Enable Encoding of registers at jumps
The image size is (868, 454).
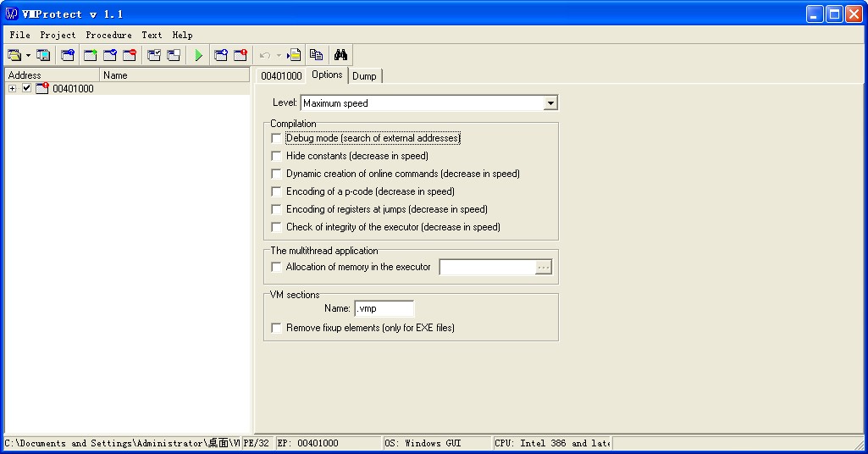point(276,208)
